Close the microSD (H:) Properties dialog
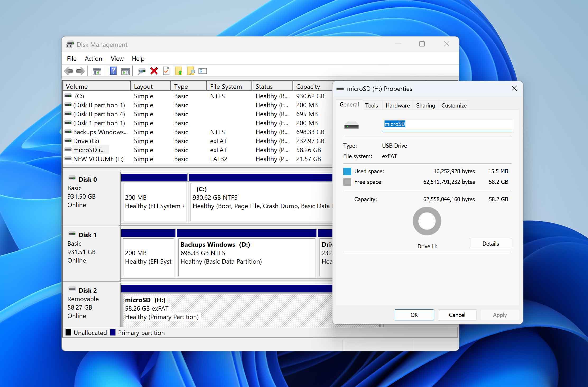The height and width of the screenshot is (387, 588). pyautogui.click(x=514, y=88)
